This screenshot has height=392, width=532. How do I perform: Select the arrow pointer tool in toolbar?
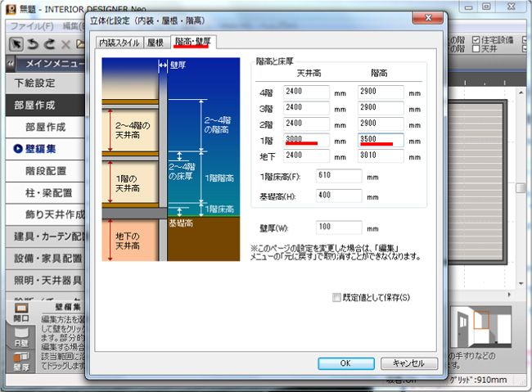[x=16, y=44]
